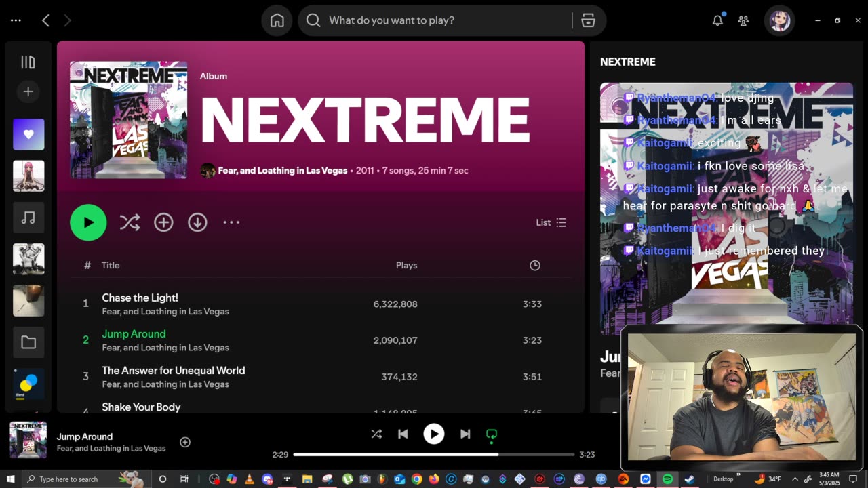Open the What's New notifications bell

(x=717, y=20)
